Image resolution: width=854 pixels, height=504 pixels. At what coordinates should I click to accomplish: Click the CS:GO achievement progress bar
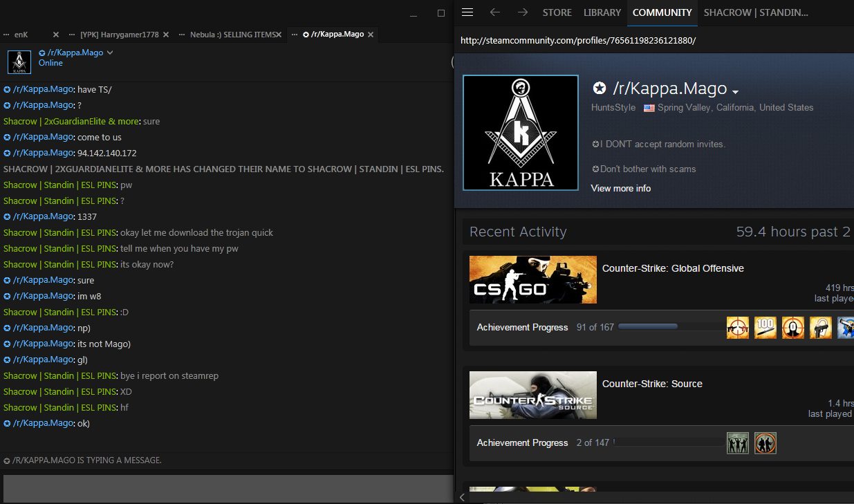(671, 327)
